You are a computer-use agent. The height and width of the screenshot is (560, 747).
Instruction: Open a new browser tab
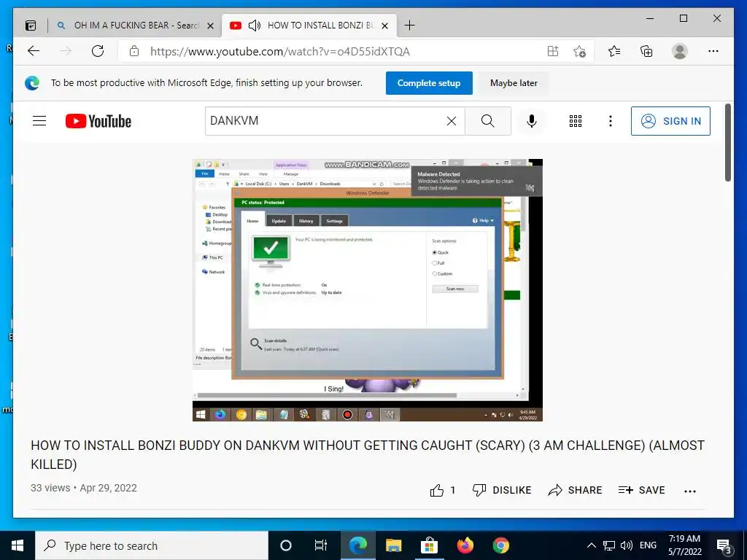pyautogui.click(x=409, y=26)
